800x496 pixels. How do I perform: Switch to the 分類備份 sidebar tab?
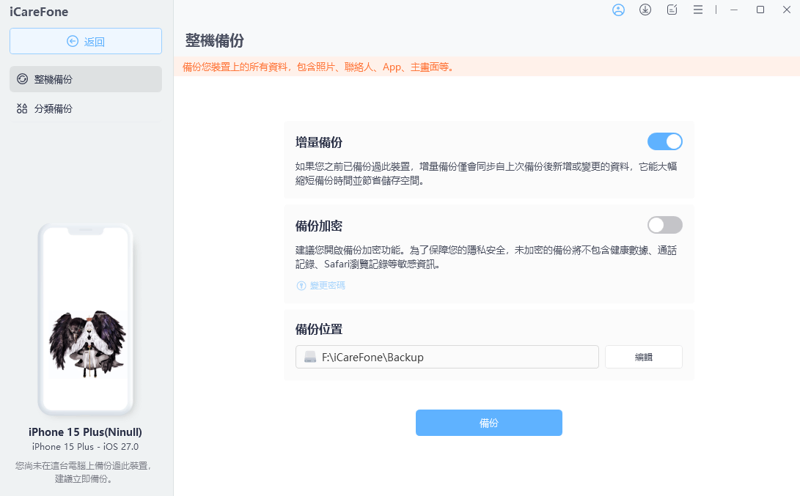coord(86,108)
